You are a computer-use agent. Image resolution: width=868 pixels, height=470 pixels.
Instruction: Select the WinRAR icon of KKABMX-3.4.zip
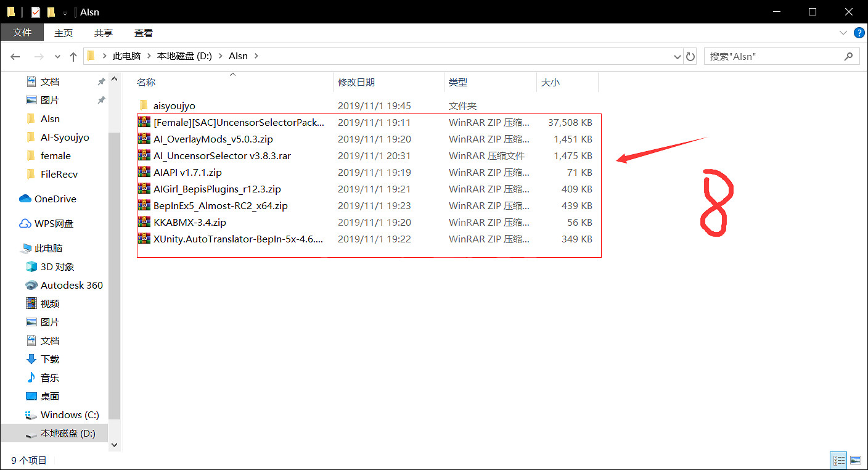(144, 222)
